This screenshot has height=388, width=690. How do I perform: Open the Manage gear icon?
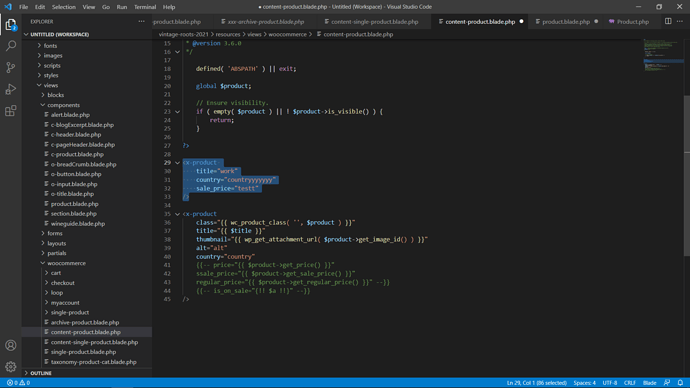click(x=11, y=366)
